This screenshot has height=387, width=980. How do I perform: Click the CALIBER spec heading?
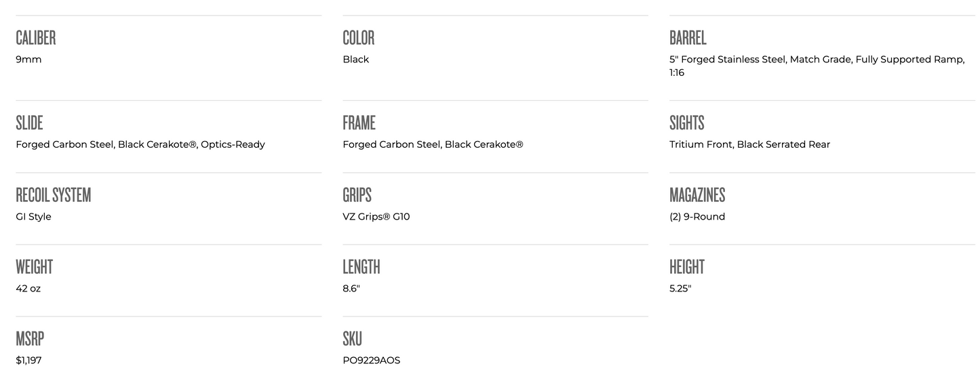click(x=36, y=38)
